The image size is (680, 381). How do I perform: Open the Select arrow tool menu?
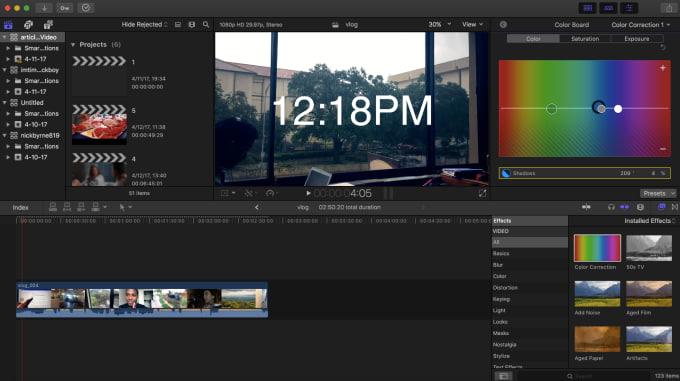[125, 208]
